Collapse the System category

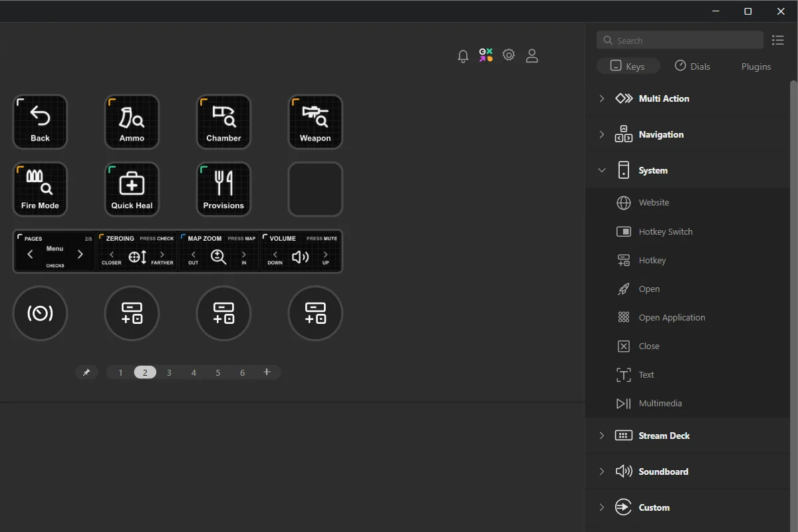coord(687,170)
